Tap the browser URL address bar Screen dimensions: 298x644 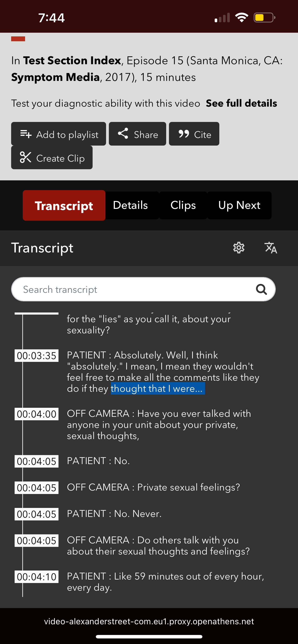(x=149, y=621)
